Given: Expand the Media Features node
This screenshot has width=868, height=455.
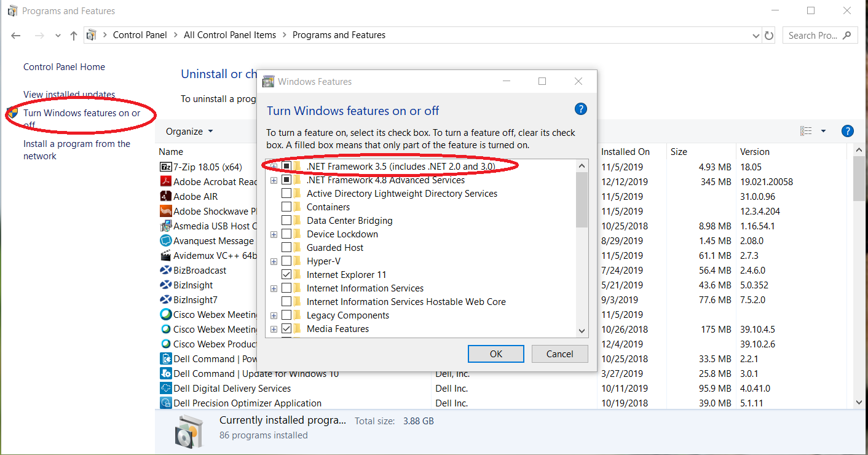Looking at the screenshot, I should [x=274, y=329].
